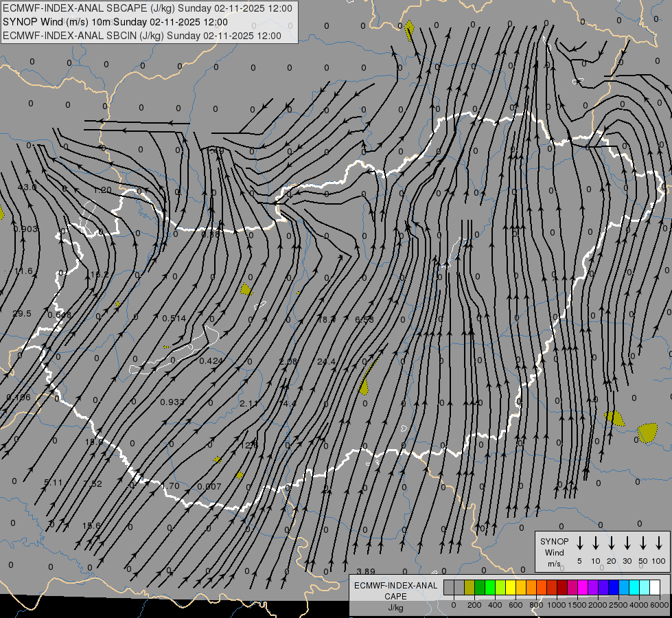Click the 'SYNOP' wind legend label
This screenshot has height=618, width=672.
(554, 541)
